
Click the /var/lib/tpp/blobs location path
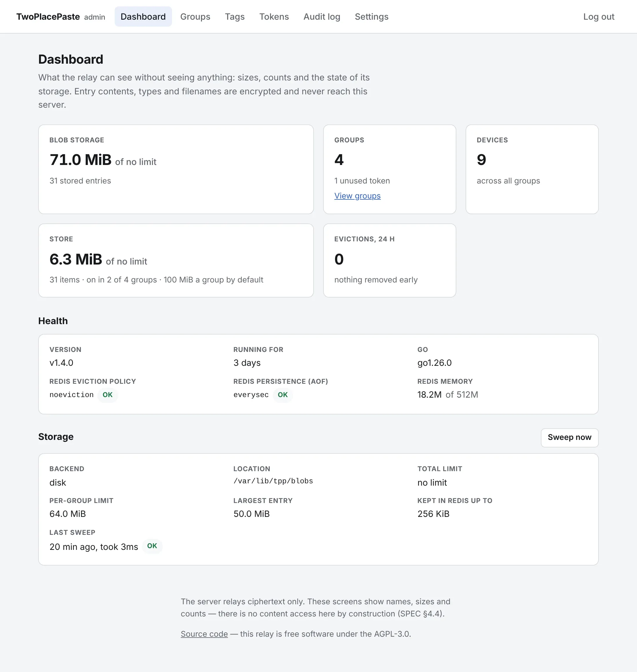[273, 481]
